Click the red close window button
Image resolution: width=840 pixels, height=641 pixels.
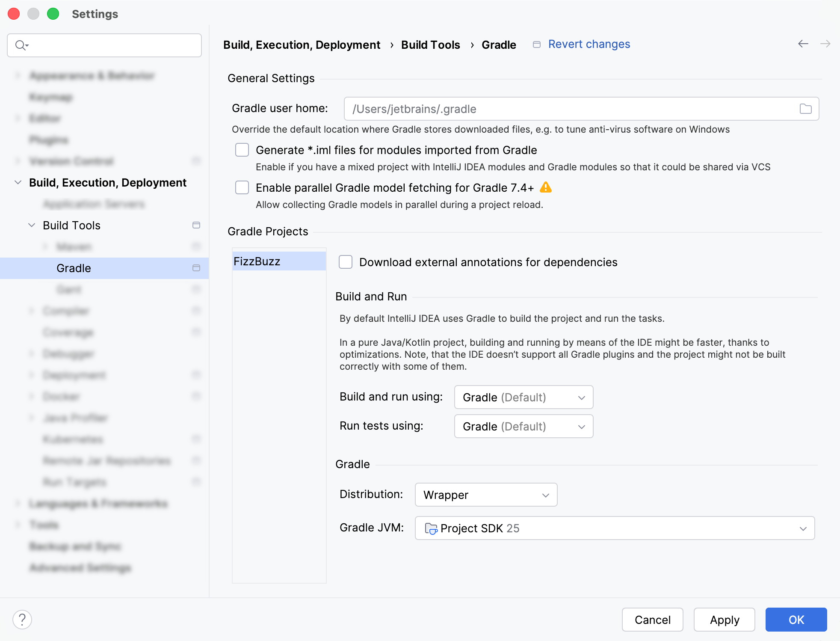click(14, 14)
